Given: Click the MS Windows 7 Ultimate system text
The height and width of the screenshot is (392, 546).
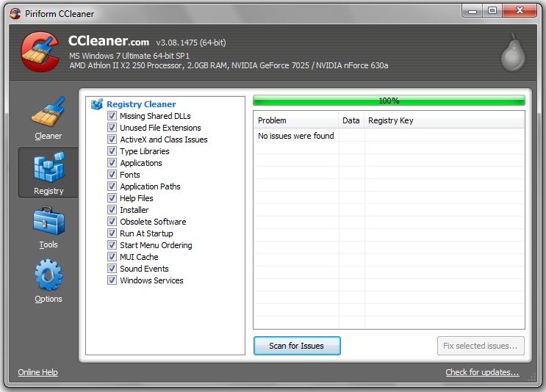Looking at the screenshot, I should pos(129,56).
